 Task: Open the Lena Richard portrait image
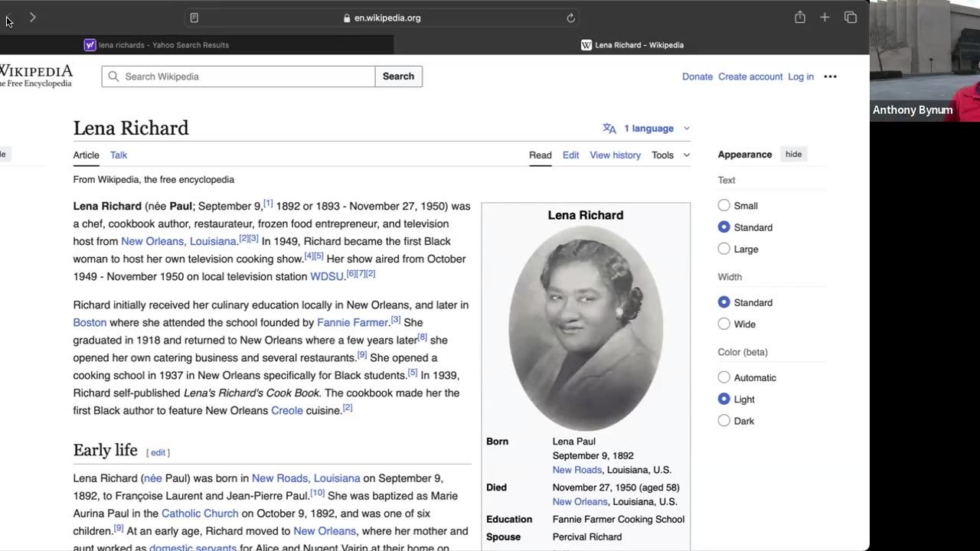586,328
